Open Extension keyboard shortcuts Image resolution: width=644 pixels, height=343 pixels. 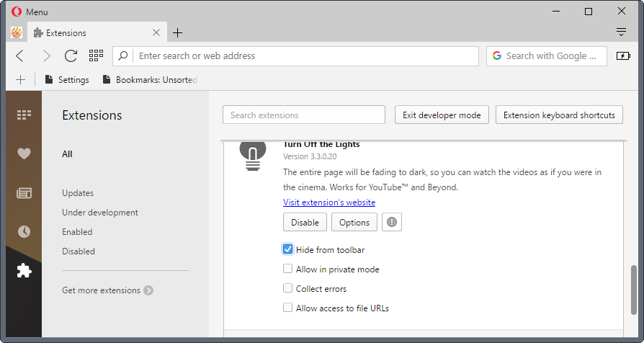click(559, 115)
